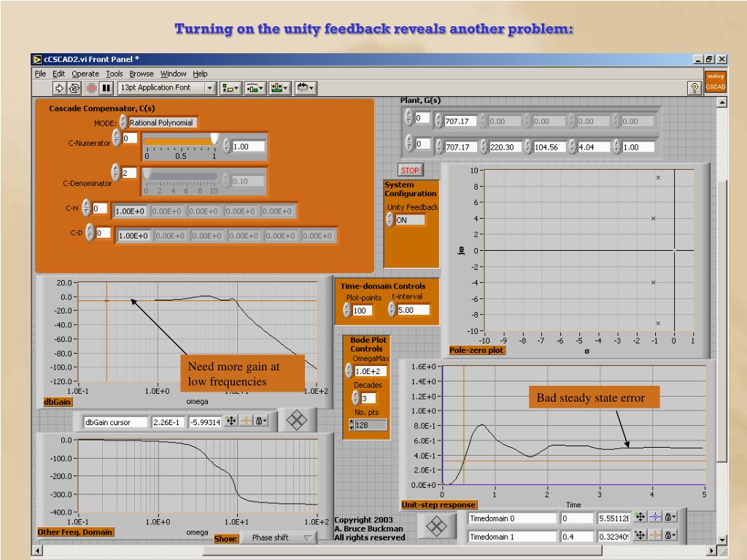Image resolution: width=747 pixels, height=560 pixels.
Task: Pause the VI with the pause icon
Action: [107, 87]
